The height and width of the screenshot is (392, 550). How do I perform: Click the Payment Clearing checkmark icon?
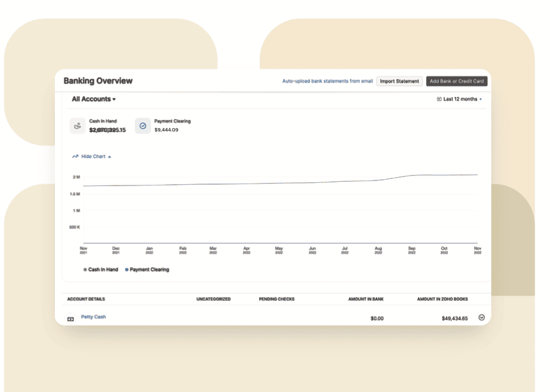[x=143, y=126]
